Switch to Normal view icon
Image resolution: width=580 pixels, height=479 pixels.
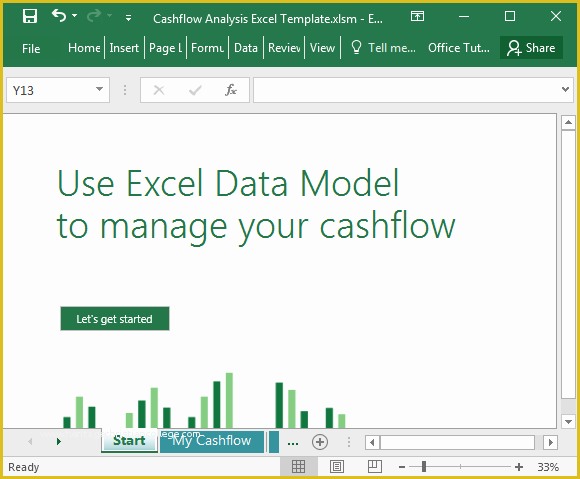point(298,466)
